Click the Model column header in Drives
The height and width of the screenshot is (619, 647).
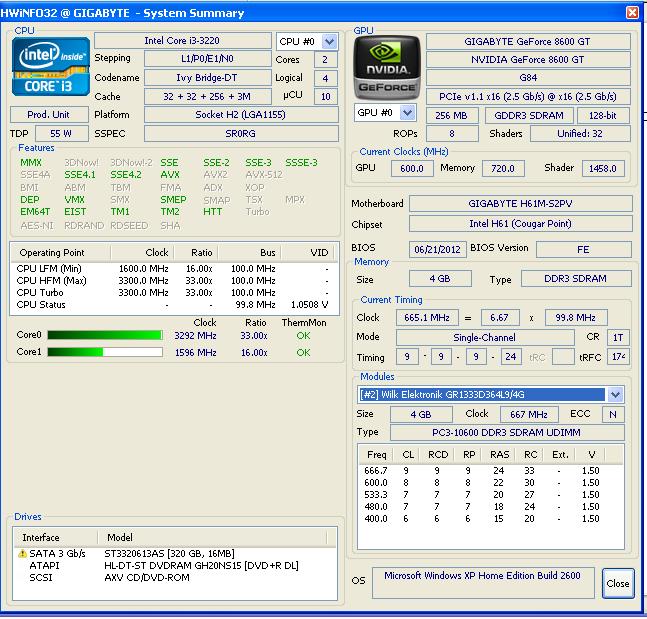coord(212,537)
